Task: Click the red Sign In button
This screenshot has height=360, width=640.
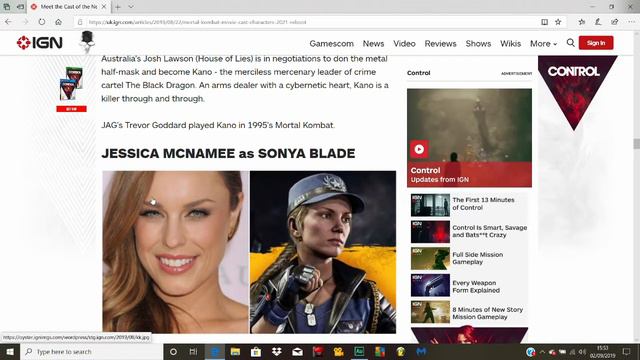Action: click(x=596, y=43)
